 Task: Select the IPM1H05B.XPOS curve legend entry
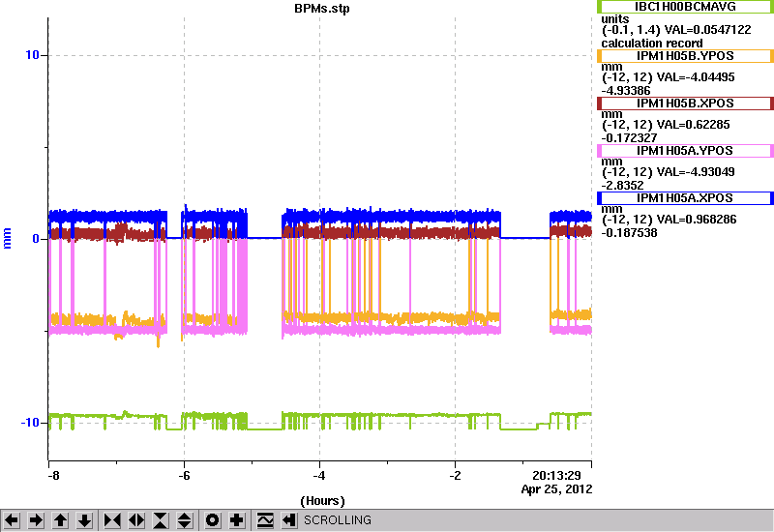pyautogui.click(x=685, y=103)
